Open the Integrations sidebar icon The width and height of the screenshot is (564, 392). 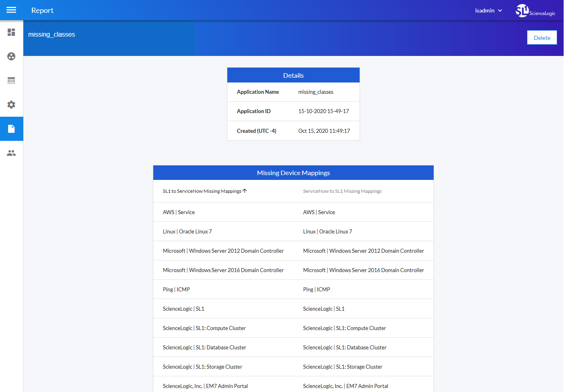tap(11, 56)
